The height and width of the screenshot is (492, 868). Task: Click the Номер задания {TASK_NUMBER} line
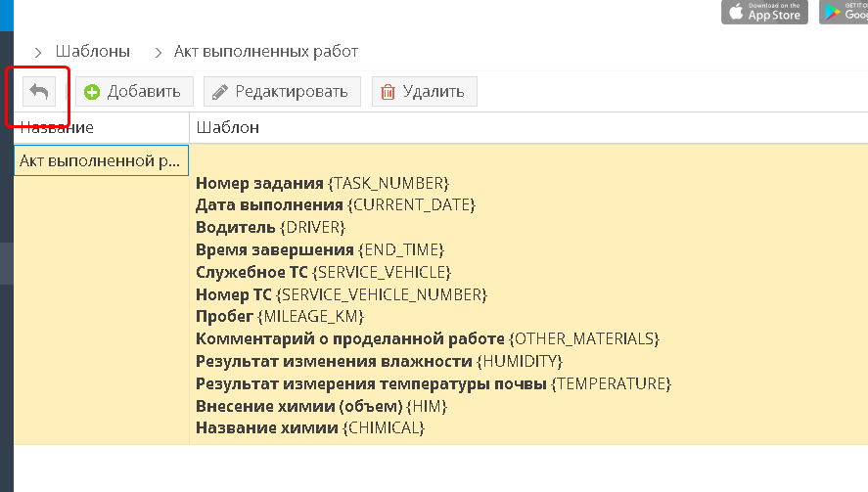click(x=322, y=183)
